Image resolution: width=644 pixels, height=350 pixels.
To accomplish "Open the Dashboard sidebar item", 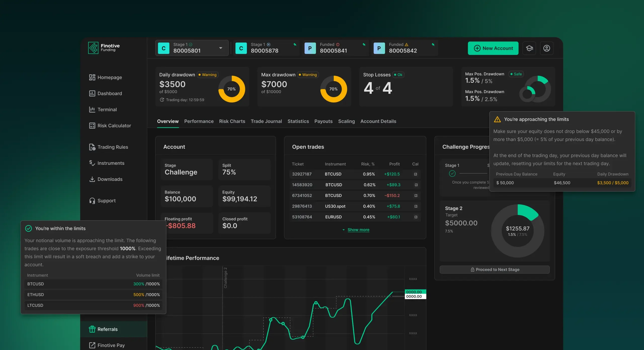I will pyautogui.click(x=105, y=93).
